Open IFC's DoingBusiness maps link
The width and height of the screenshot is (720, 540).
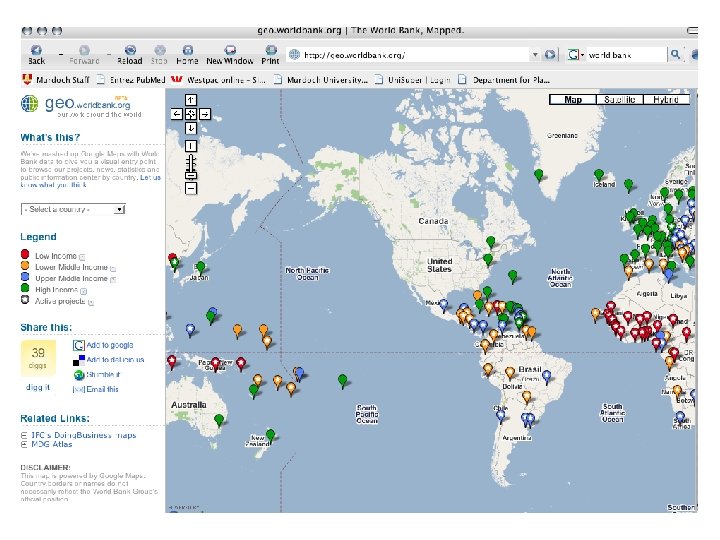(x=84, y=435)
